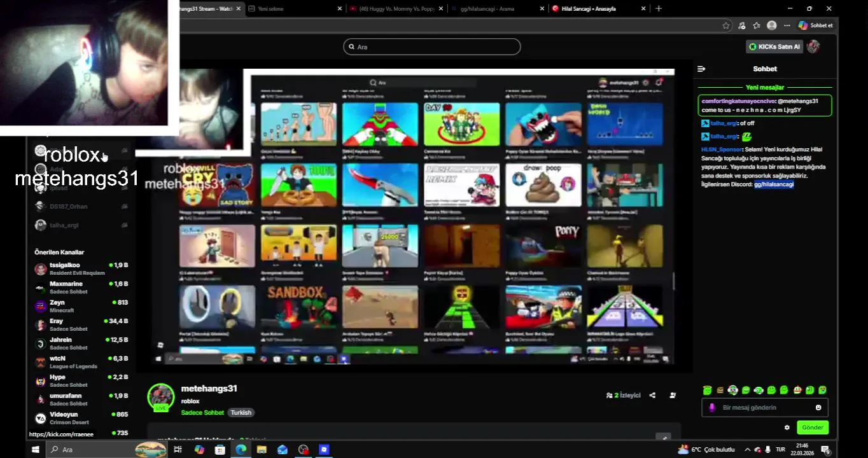Click the comfortingkatunayocnclvo username in chat

[738, 101]
